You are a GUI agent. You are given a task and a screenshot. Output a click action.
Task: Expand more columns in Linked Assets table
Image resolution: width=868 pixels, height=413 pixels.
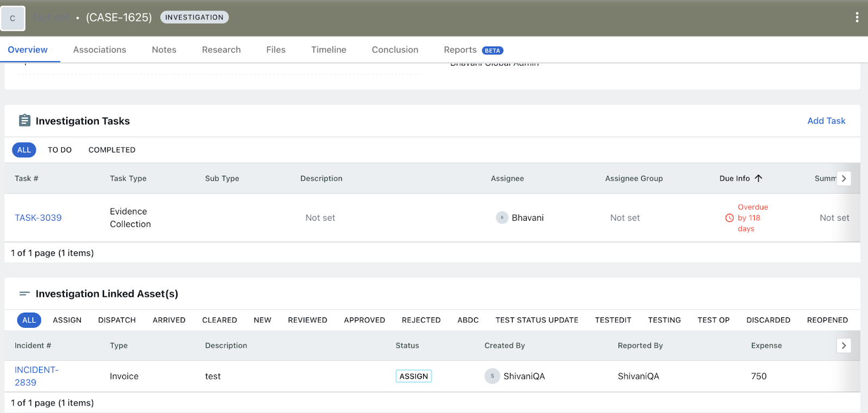click(844, 346)
